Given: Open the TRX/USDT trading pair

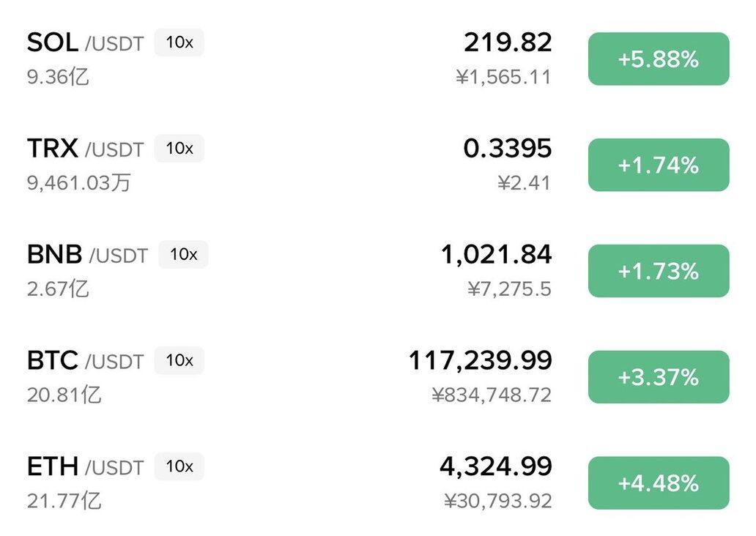Looking at the screenshot, I should (84, 149).
